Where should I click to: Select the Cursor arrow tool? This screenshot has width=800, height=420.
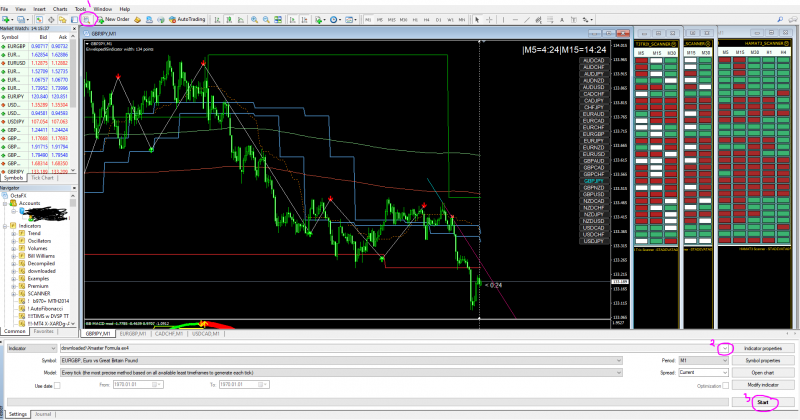pyautogui.click(x=477, y=19)
